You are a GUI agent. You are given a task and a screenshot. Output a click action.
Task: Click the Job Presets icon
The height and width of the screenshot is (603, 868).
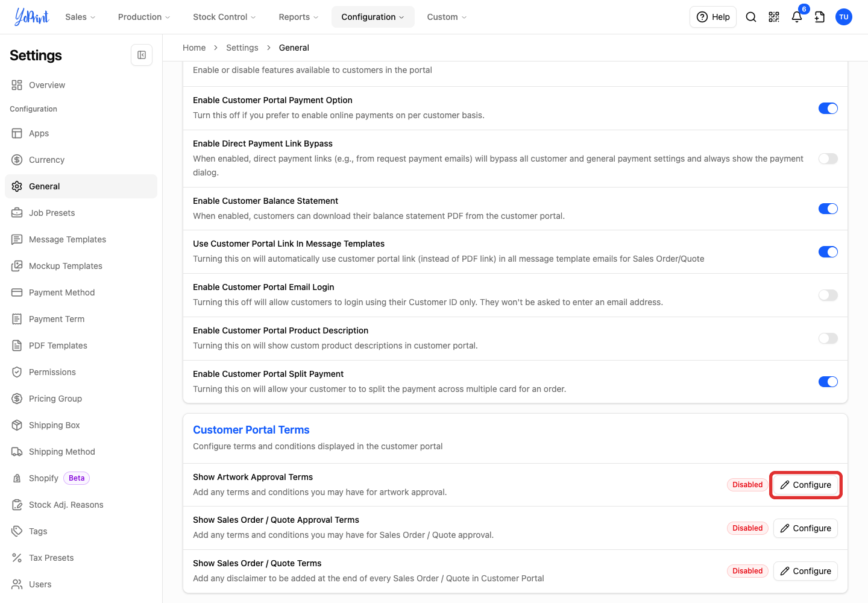pyautogui.click(x=17, y=213)
